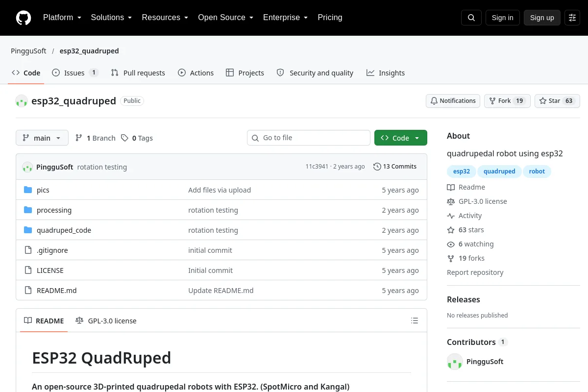Open 'Add files via upload' commit message
The width and height of the screenshot is (588, 392).
[220, 190]
